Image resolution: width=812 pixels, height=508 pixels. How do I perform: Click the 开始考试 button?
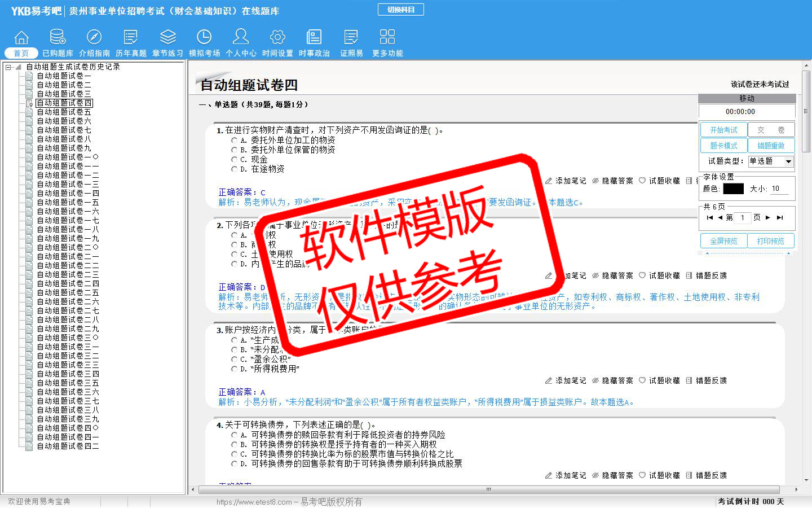coord(723,130)
